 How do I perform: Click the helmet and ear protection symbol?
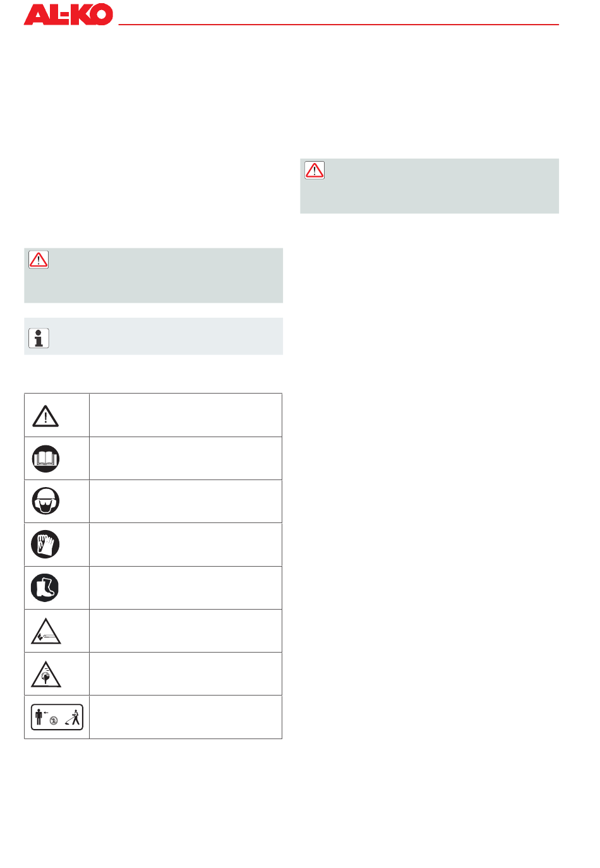coord(45,502)
